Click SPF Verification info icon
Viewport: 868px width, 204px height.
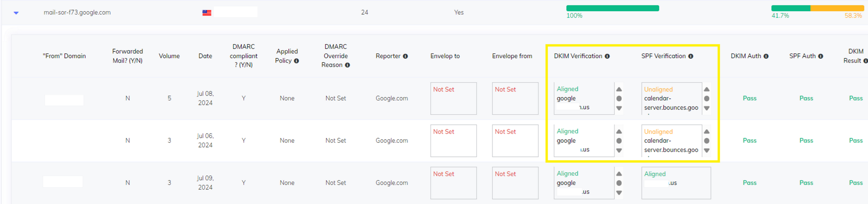point(691,56)
